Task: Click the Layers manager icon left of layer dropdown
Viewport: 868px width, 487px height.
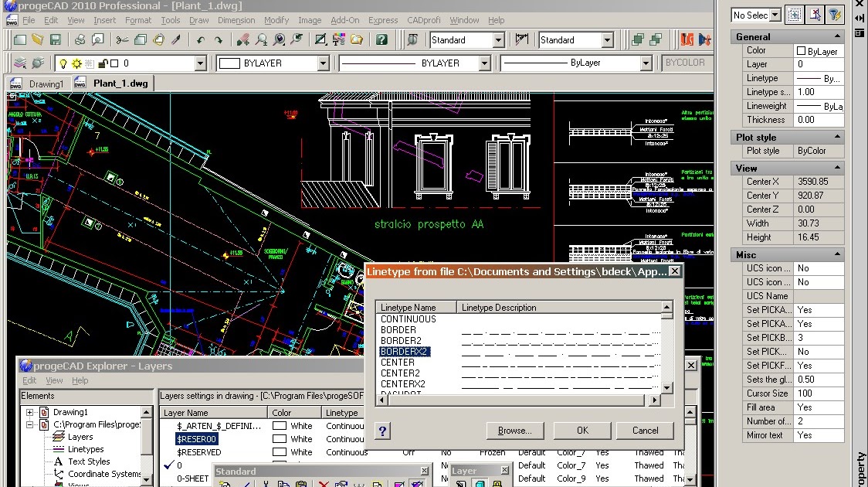Action: [x=19, y=63]
